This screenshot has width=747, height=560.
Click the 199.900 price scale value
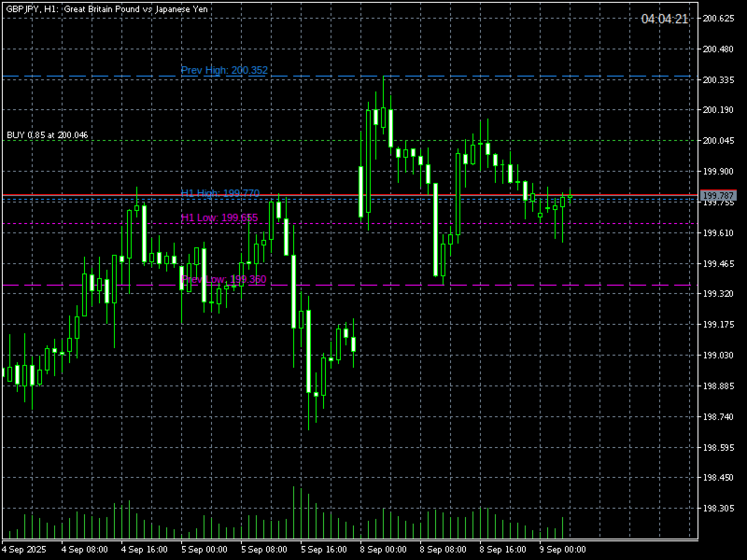point(718,172)
